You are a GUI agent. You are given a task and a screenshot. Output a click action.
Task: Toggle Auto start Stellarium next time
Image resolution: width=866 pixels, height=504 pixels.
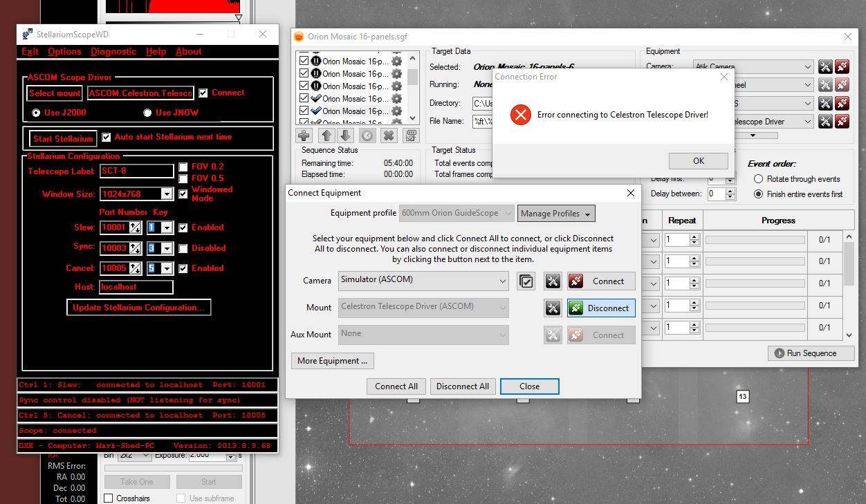[x=107, y=137]
